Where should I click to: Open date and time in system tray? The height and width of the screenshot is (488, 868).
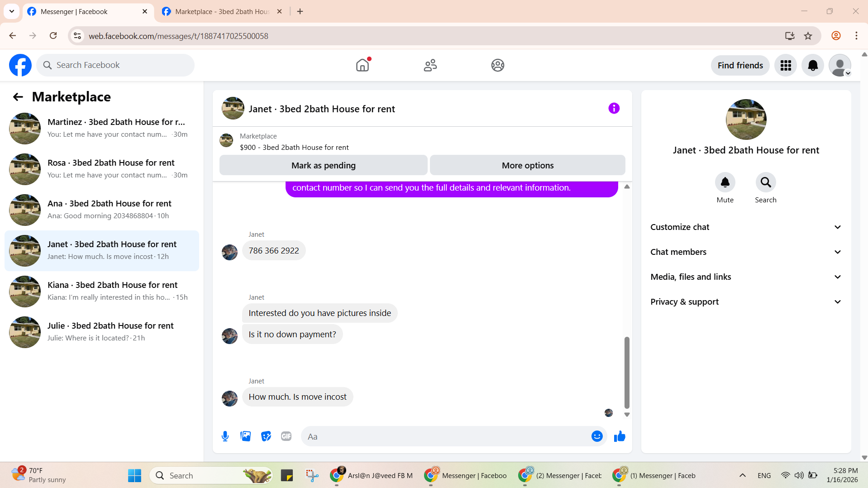pyautogui.click(x=842, y=475)
